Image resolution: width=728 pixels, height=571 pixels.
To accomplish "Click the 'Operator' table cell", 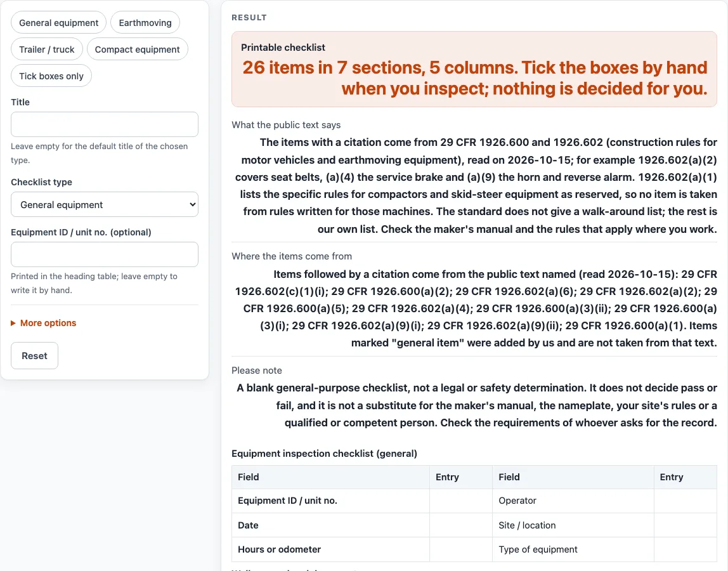I will [573, 501].
